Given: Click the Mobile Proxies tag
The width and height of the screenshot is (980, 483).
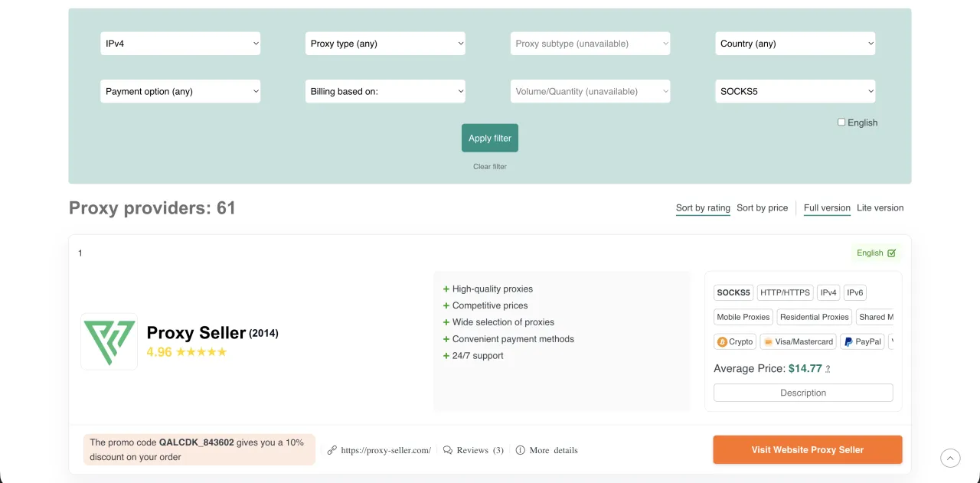Looking at the screenshot, I should [x=743, y=317].
